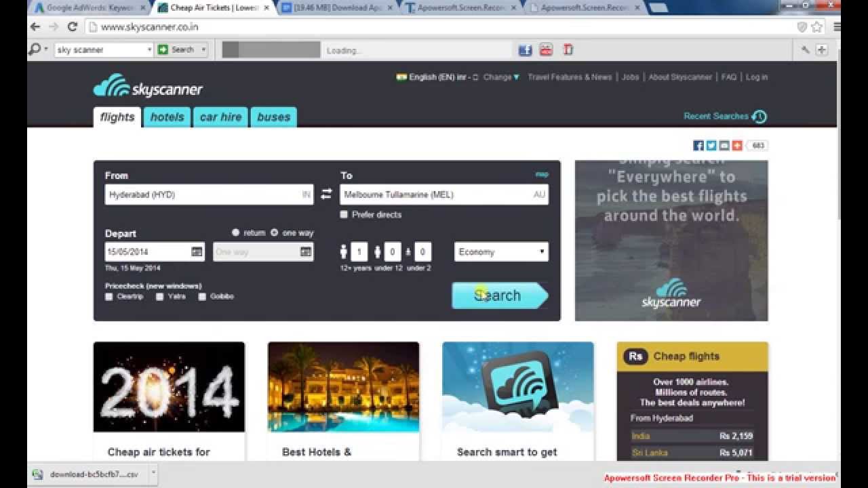Image resolution: width=868 pixels, height=488 pixels.
Task: Switch to the buses tab
Action: point(273,117)
